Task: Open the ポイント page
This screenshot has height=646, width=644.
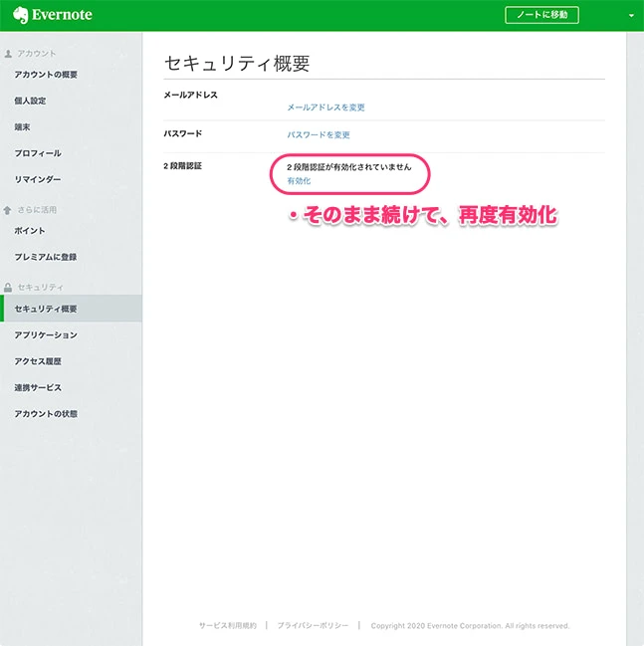Action: 30,231
